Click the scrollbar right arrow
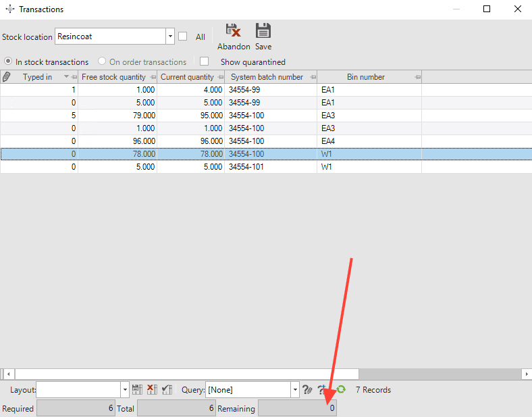This screenshot has width=532, height=417. click(527, 374)
